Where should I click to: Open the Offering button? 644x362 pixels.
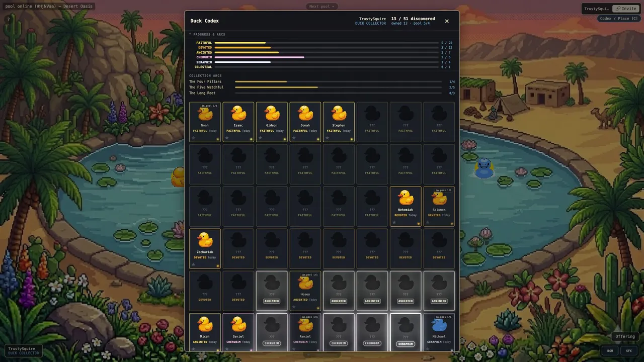(625, 336)
